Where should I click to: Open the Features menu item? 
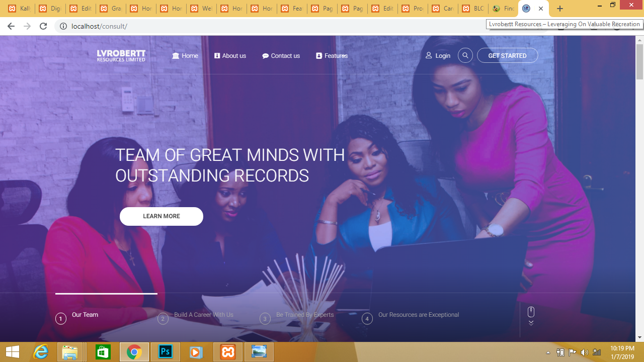tap(332, 56)
